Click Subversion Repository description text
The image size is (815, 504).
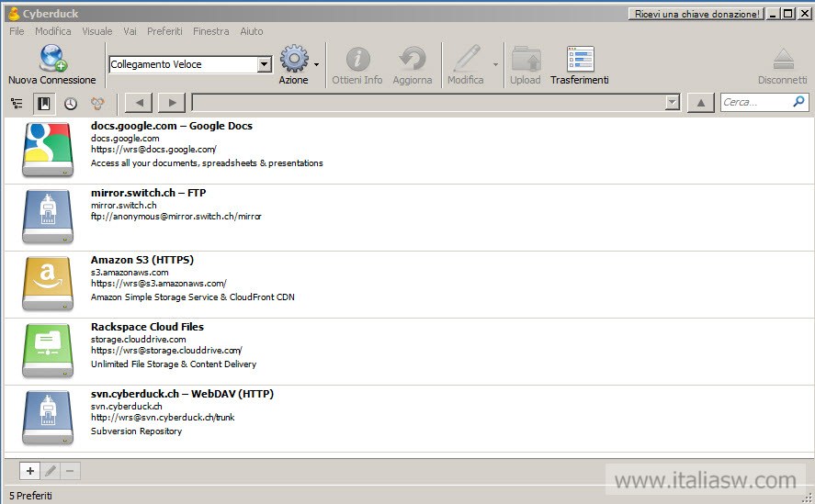coord(136,431)
